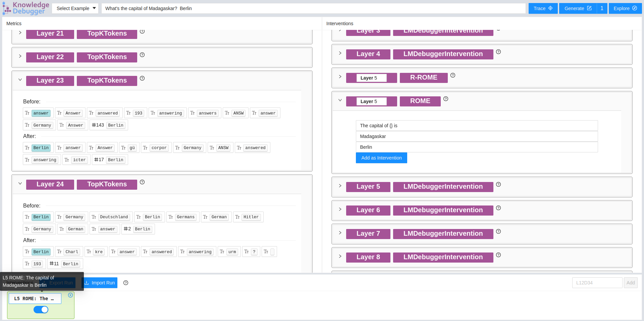Click the Import Run button
Screen dimensions: 644x321
pyautogui.click(x=100, y=283)
